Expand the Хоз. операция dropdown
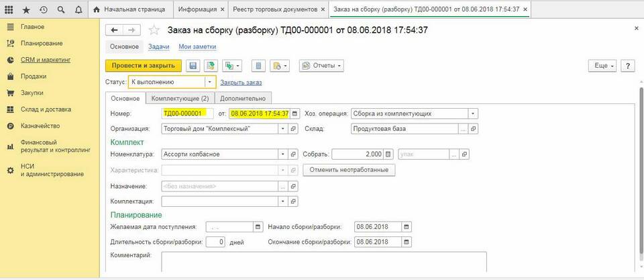This screenshot has height=280, width=644. click(473, 113)
